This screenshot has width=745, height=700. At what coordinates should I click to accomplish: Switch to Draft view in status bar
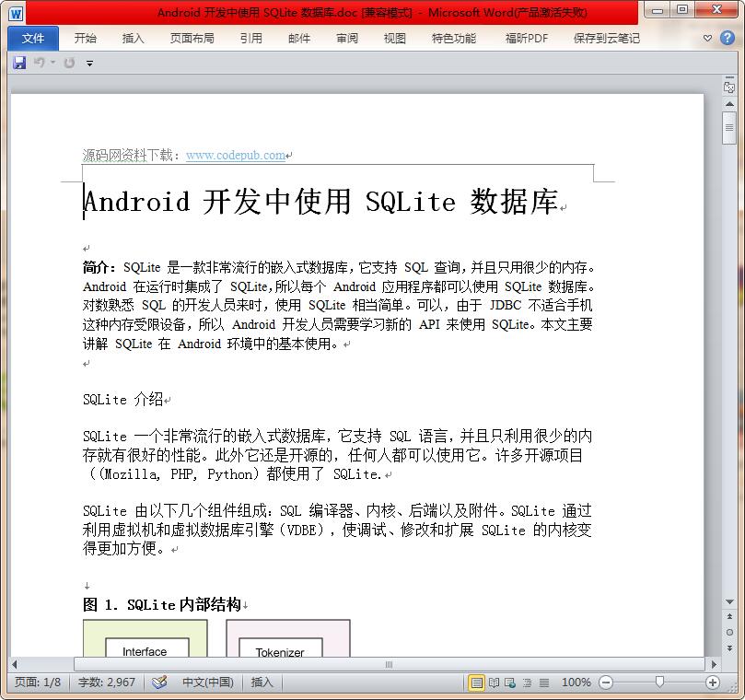pyautogui.click(x=543, y=682)
